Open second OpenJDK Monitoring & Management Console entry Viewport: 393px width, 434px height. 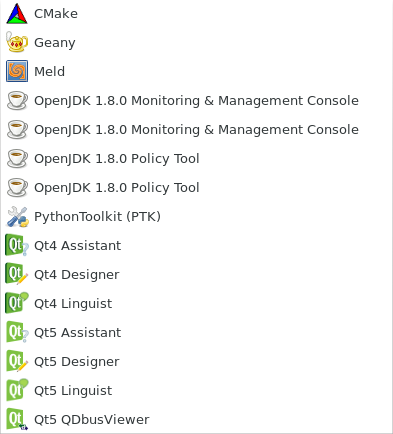(x=196, y=130)
